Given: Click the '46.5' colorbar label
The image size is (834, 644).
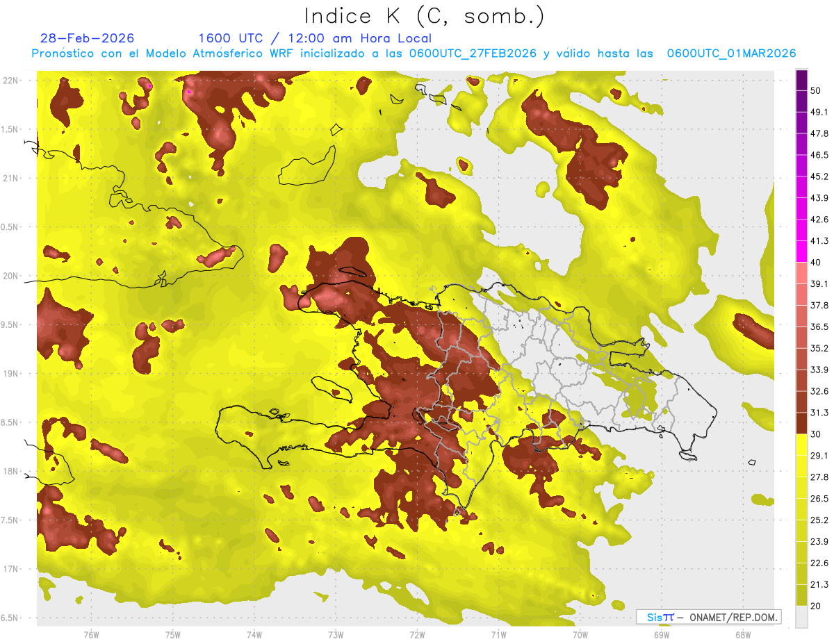Looking at the screenshot, I should point(819,155).
